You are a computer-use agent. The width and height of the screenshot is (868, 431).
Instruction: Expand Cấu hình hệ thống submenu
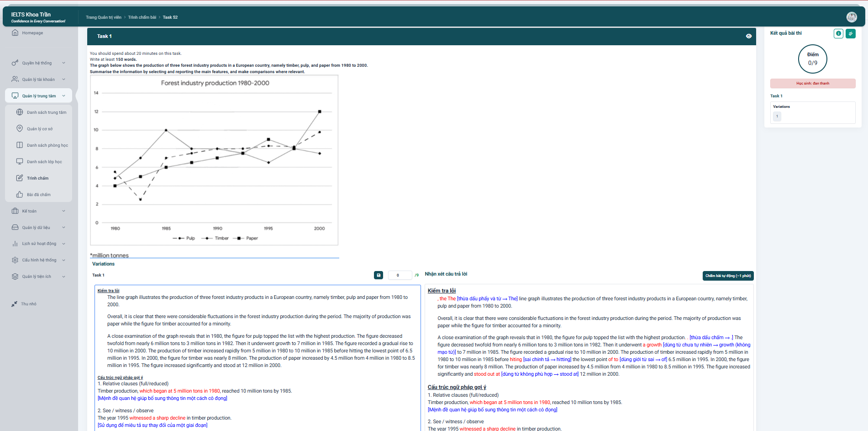[63, 260]
